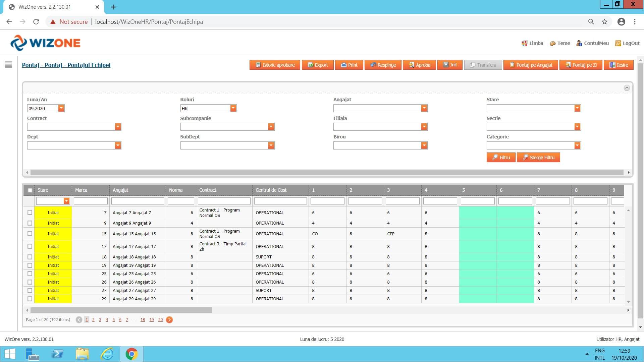Viewport: 644px width, 362px height.
Task: Click the Respinge toolbar button
Action: (383, 65)
